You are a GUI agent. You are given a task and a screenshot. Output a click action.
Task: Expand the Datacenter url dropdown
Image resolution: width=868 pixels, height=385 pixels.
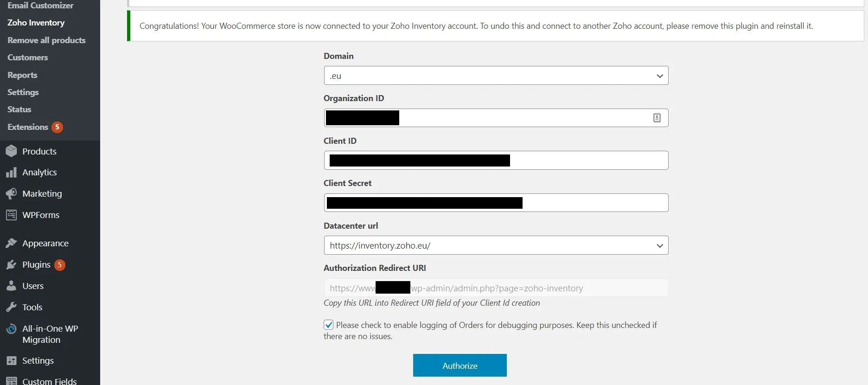click(x=496, y=245)
